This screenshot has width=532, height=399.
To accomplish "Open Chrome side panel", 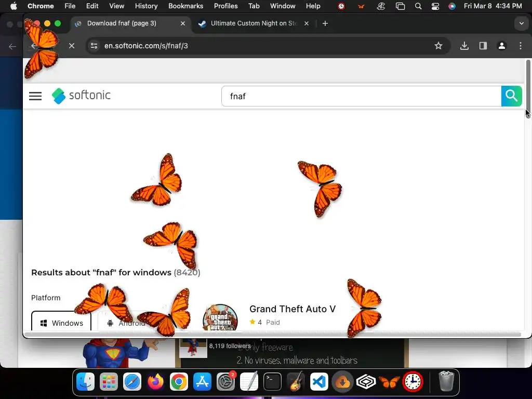I will click(483, 46).
